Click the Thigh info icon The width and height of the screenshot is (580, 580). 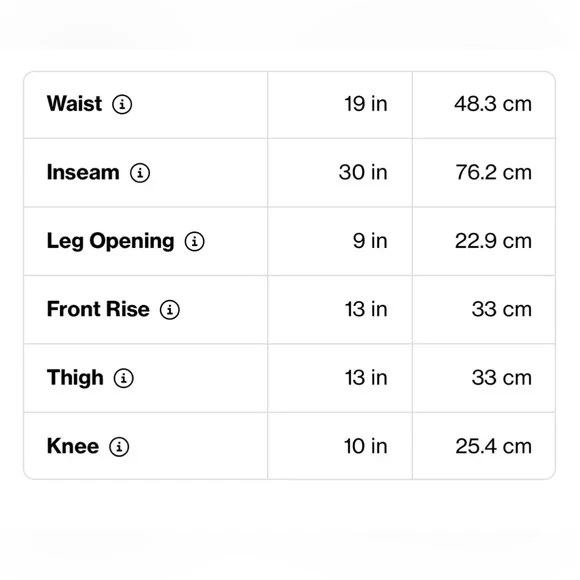click(x=124, y=378)
